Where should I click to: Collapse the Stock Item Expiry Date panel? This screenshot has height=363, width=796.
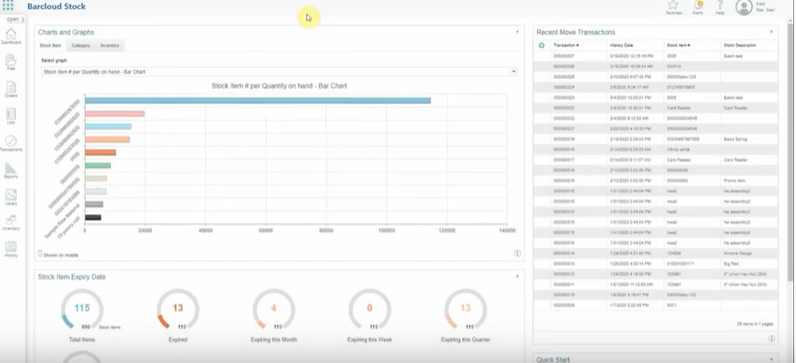[517, 277]
